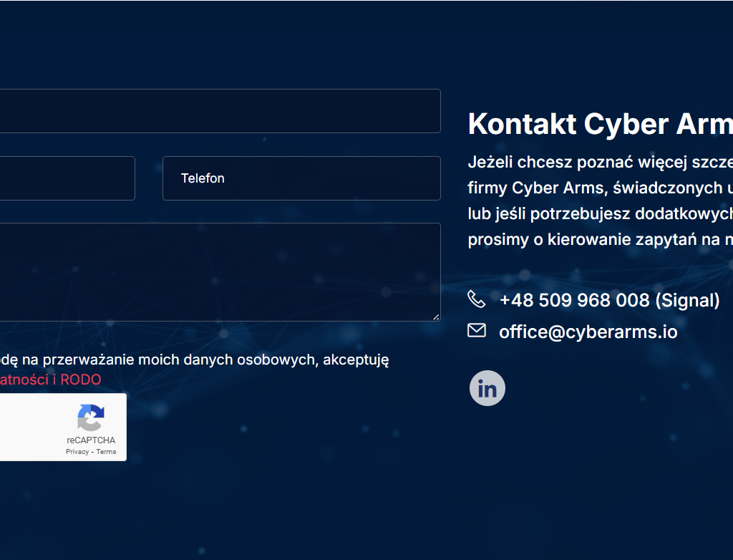Click the reCAPTCHA label text

coord(91,440)
